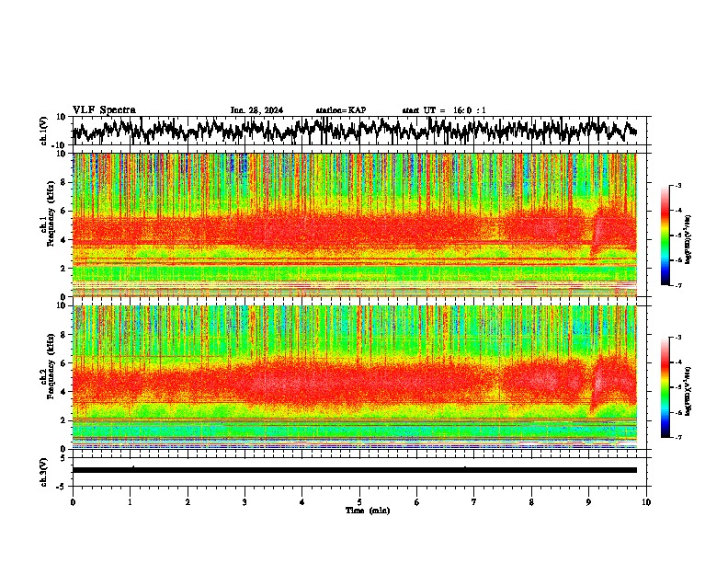Click the 1 tick label on Time axis
The height and width of the screenshot is (563, 728).
130,502
